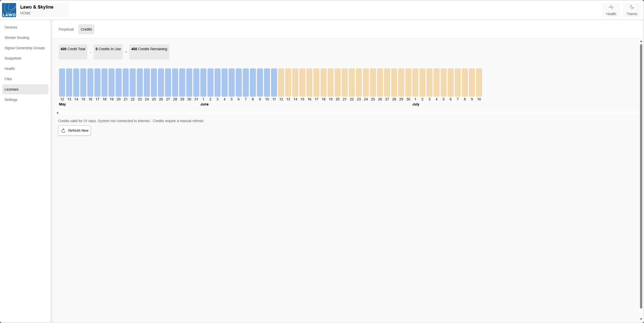Switch to the Perpetual tab
Viewport: 644px width, 323px height.
tap(66, 29)
